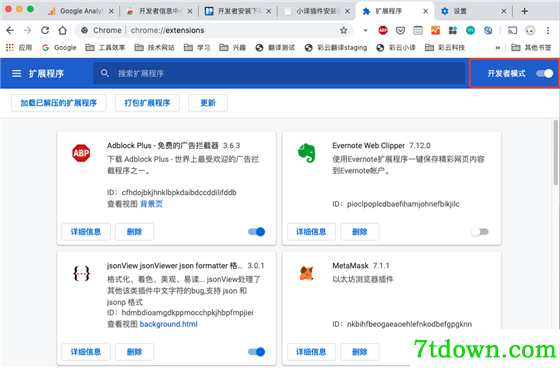This screenshot has height=368, width=560.
Task: Open the orange chart extension icon in toolbar
Action: click(435, 30)
